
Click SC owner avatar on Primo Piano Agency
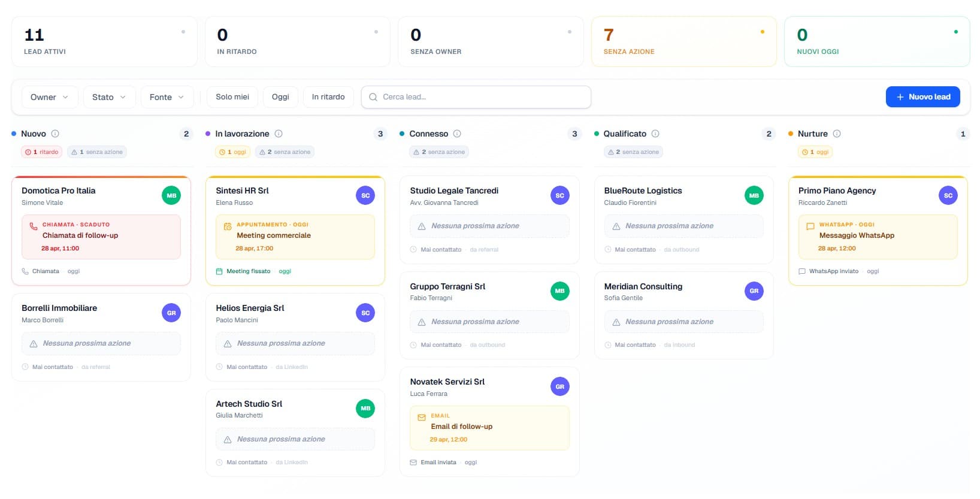[x=948, y=195]
